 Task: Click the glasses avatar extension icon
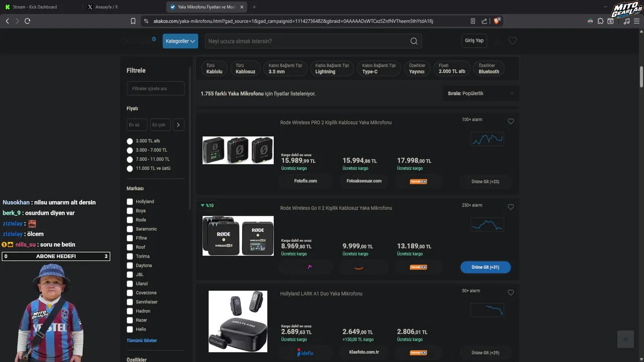click(590, 21)
